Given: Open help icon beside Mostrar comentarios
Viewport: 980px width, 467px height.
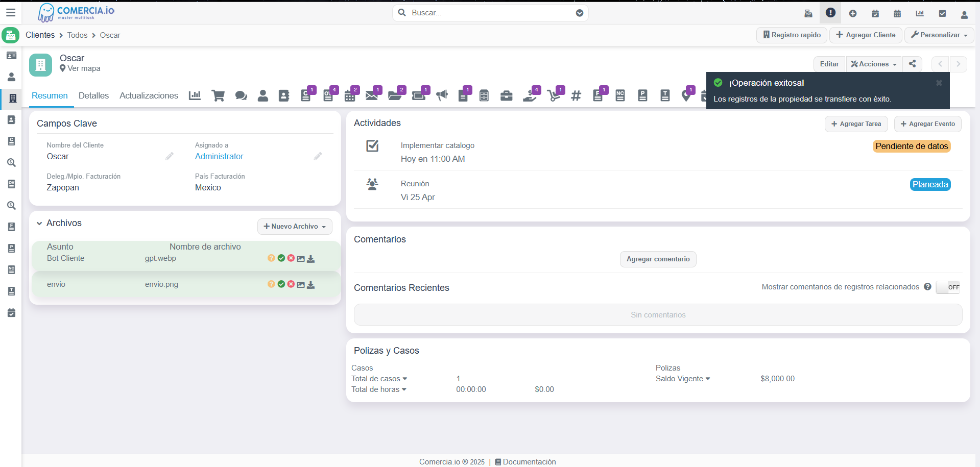Looking at the screenshot, I should (x=927, y=287).
